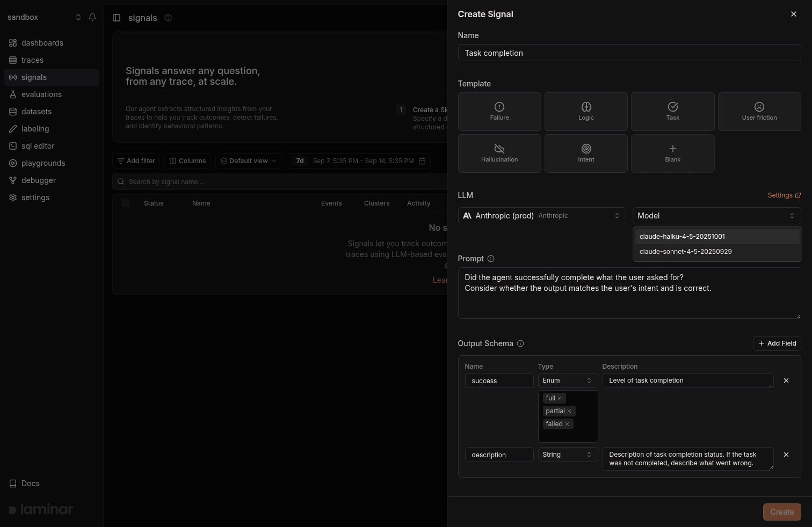
Task: Click the Clusters column header
Action: (x=377, y=203)
